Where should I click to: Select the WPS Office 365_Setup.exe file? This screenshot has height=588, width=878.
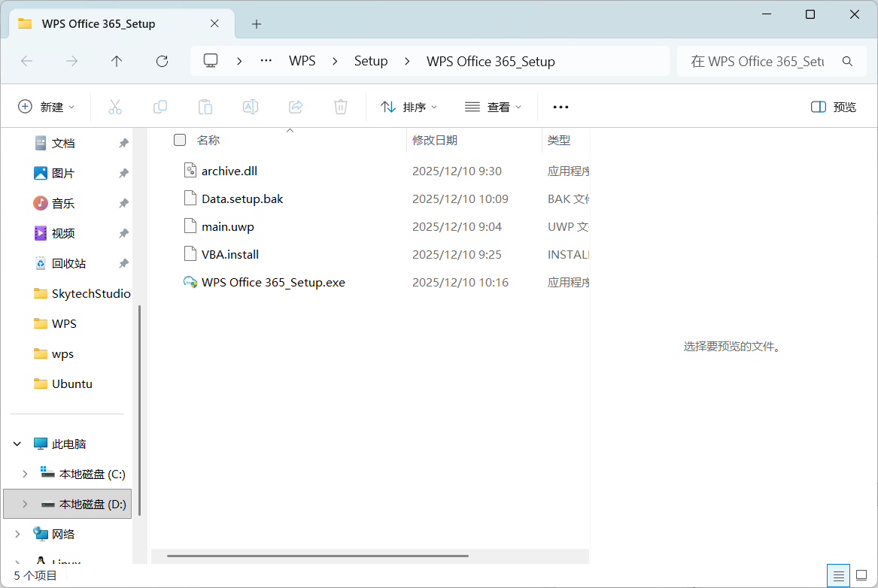pos(273,283)
